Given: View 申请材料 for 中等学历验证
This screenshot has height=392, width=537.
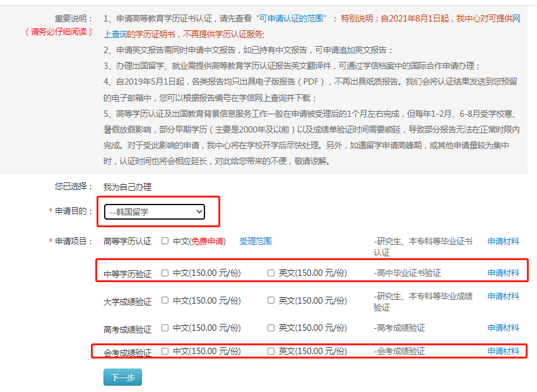Looking at the screenshot, I should click(x=504, y=271).
